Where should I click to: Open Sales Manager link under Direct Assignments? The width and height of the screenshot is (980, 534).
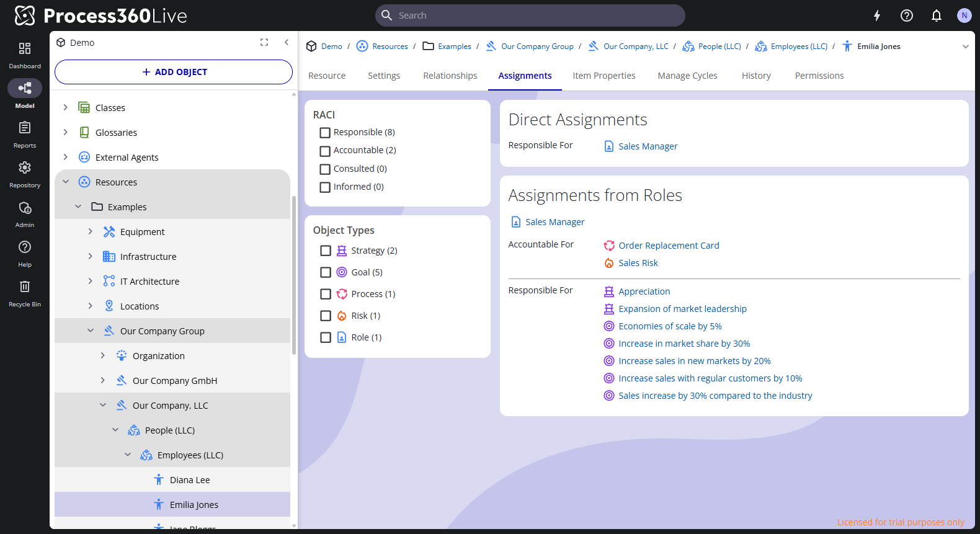point(648,146)
